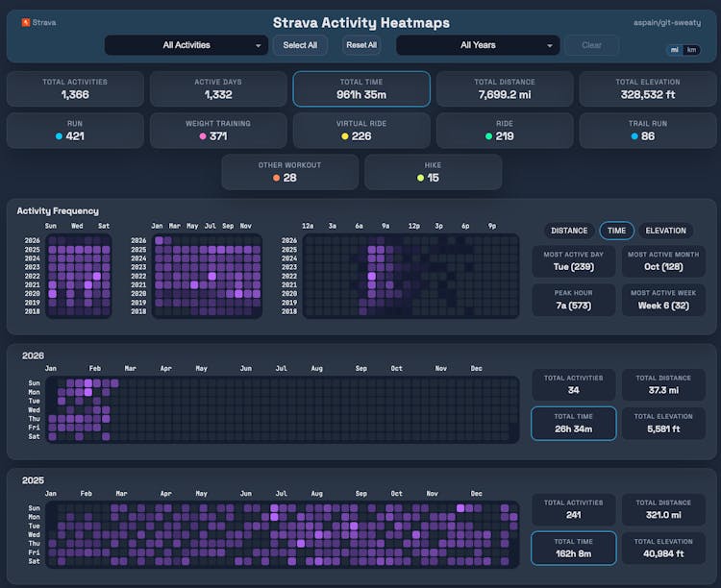Viewport: 721px width, 588px height.
Task: Click the lime Hike activity dot
Action: [420, 178]
